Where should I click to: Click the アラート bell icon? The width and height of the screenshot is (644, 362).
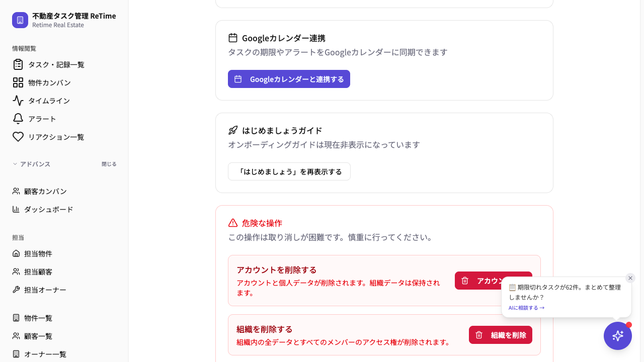[x=18, y=119]
